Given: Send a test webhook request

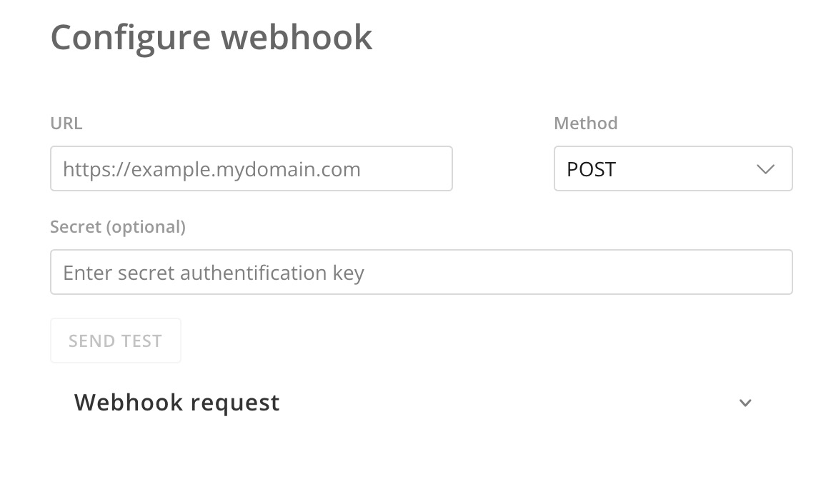Looking at the screenshot, I should pyautogui.click(x=116, y=341).
